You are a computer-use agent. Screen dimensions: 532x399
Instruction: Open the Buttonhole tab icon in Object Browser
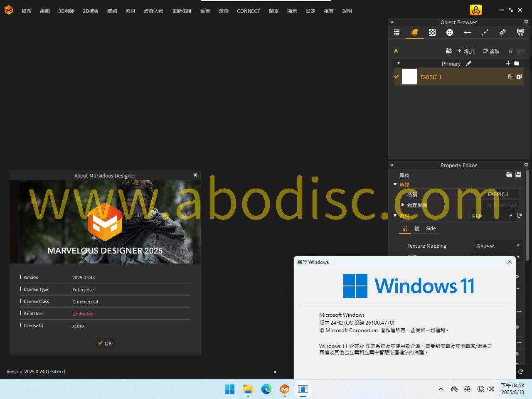point(468,32)
